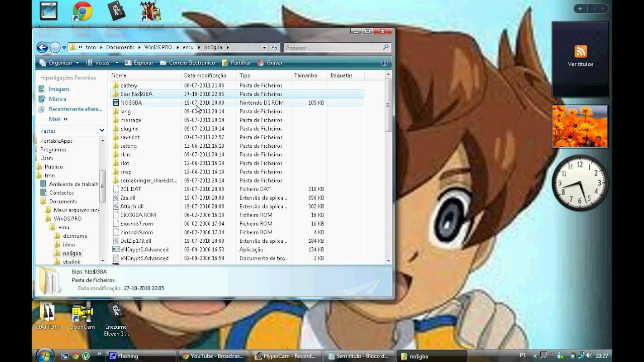Select the desmume folder in tree
The image size is (644, 362).
pyautogui.click(x=75, y=236)
